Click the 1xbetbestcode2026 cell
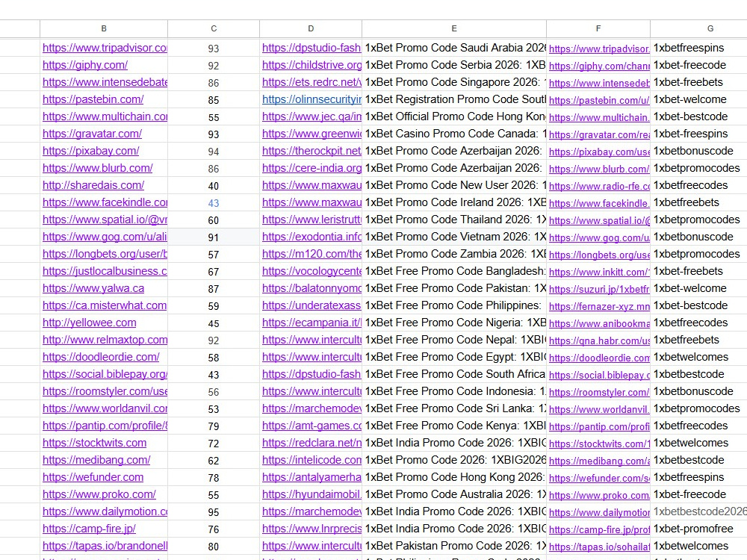 699,511
